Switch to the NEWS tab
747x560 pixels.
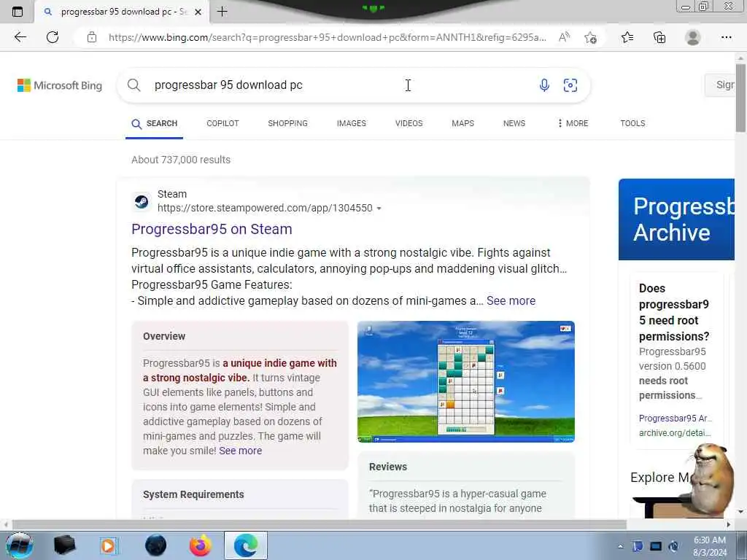tap(514, 123)
